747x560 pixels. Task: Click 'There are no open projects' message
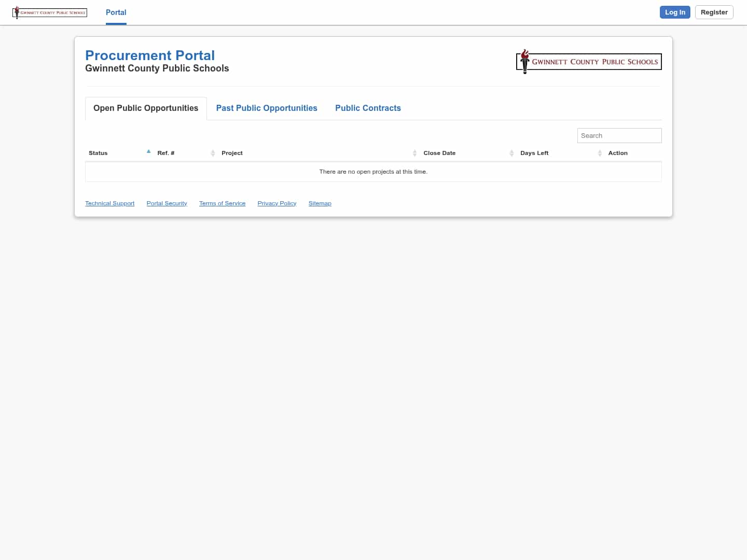(374, 172)
